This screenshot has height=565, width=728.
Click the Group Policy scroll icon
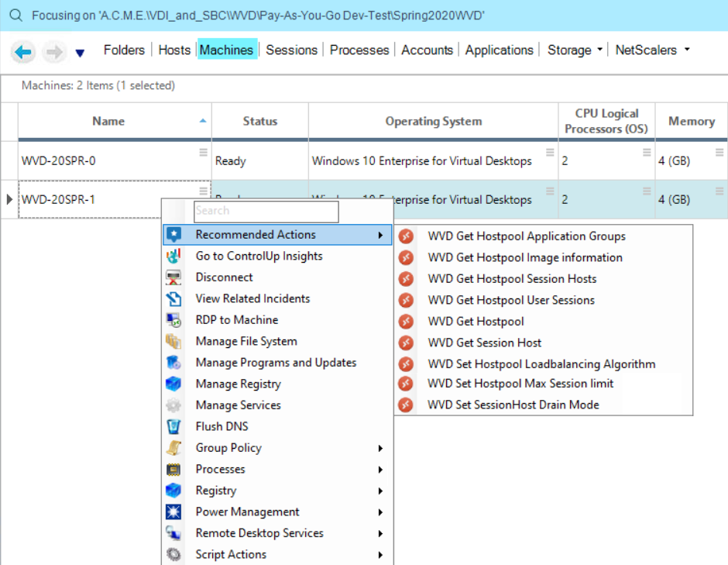point(173,448)
